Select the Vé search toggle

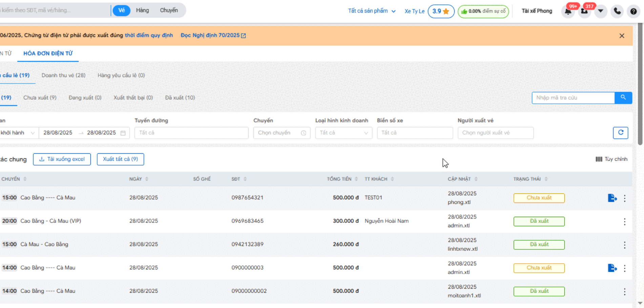tap(121, 11)
